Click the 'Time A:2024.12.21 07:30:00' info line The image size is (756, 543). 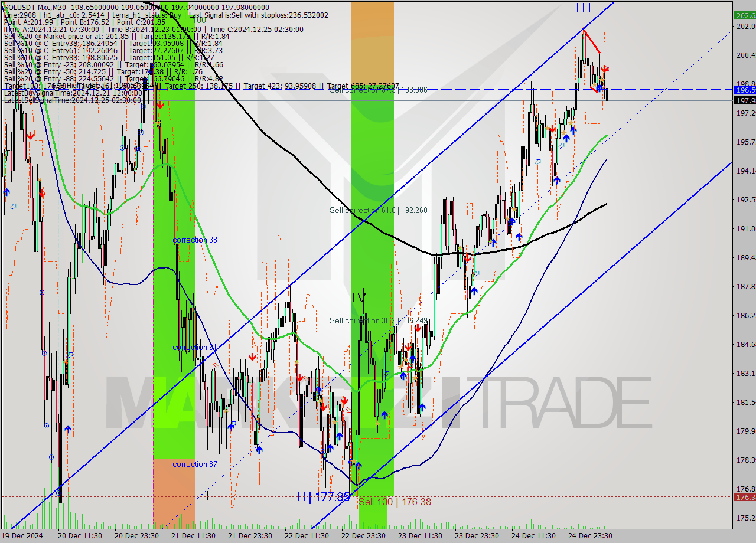(x=154, y=30)
